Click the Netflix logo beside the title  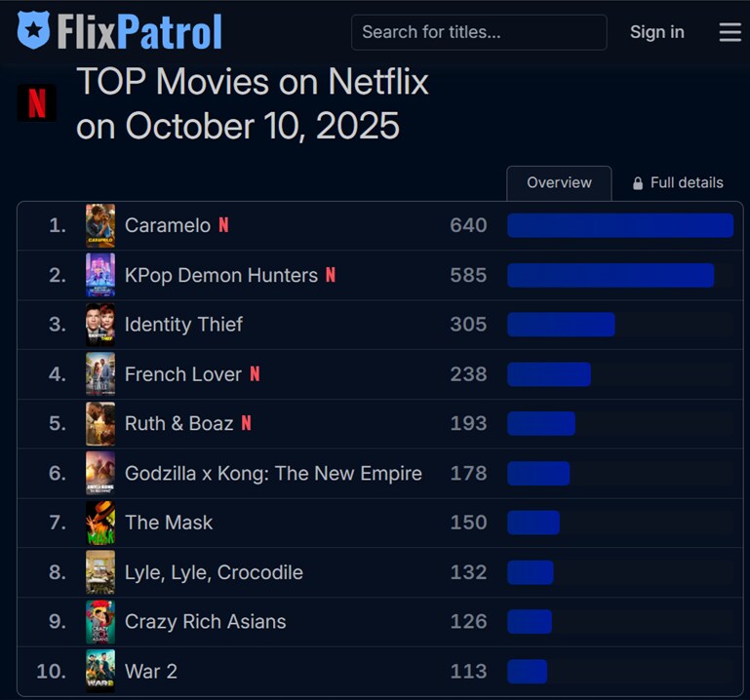click(x=37, y=103)
